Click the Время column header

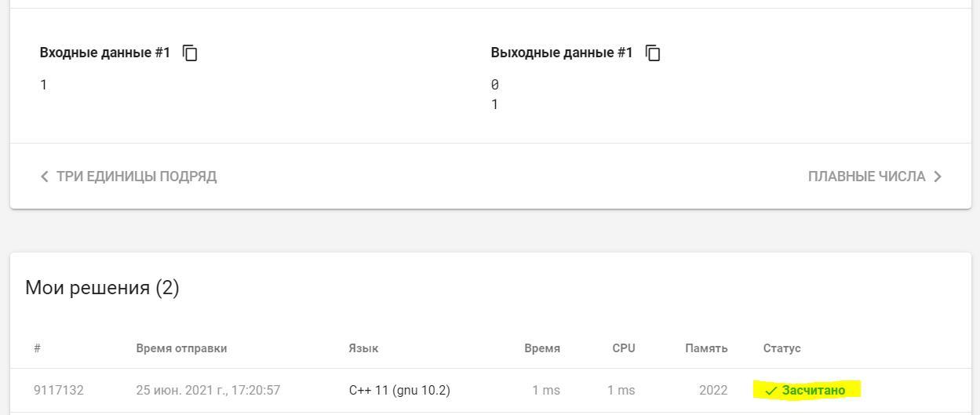pyautogui.click(x=542, y=348)
